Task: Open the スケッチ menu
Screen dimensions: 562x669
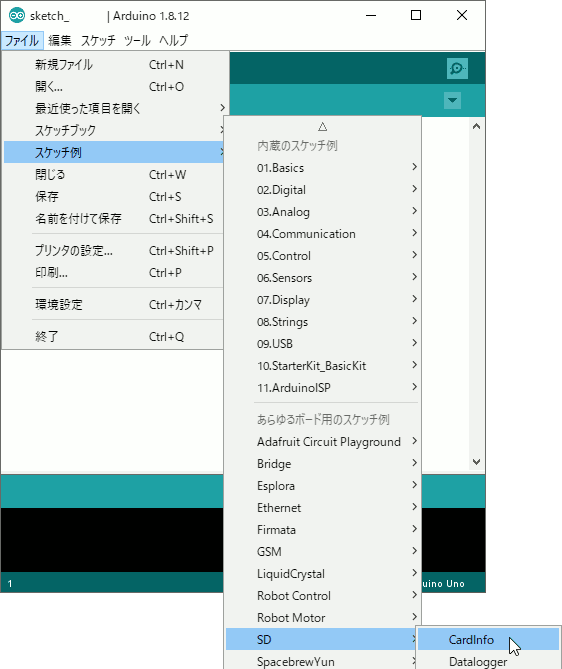Action: (98, 41)
